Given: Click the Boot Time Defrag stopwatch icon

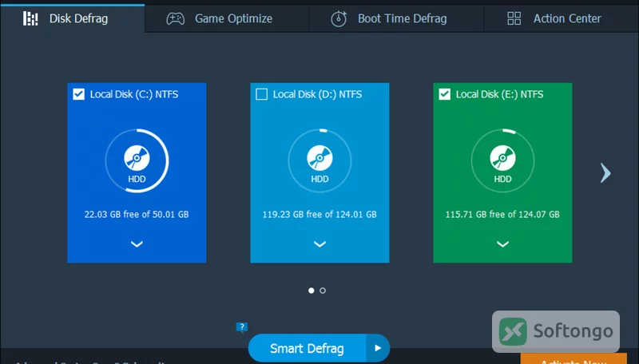Looking at the screenshot, I should 339,18.
